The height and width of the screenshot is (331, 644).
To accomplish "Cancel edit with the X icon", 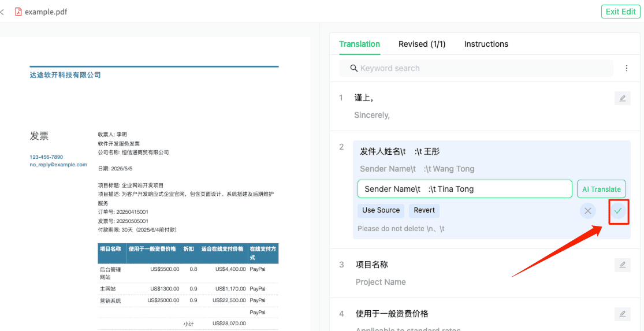I will point(587,211).
